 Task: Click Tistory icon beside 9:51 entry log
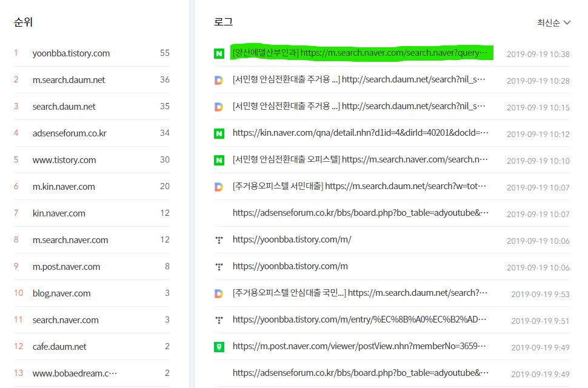pyautogui.click(x=219, y=320)
